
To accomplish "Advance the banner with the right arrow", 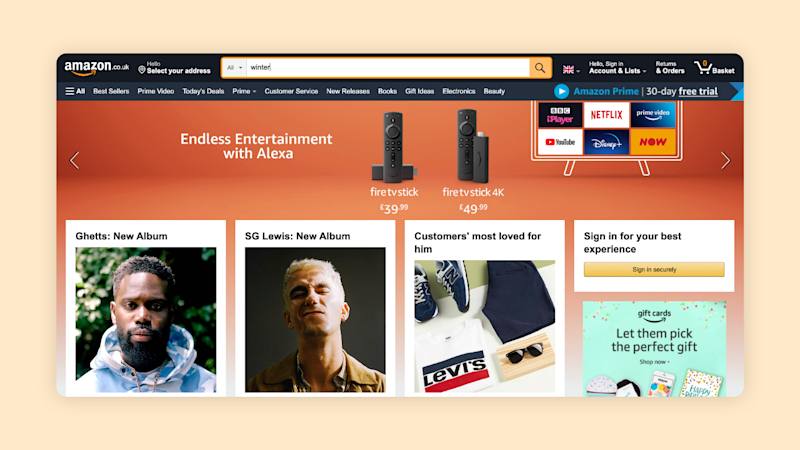I will point(726,161).
